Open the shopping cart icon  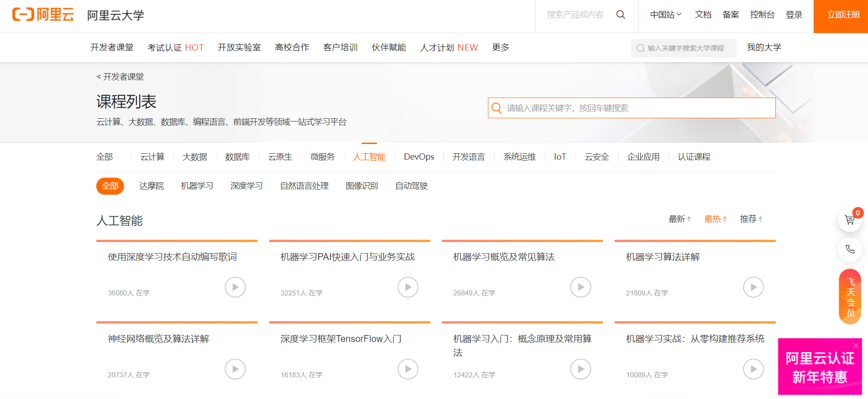(x=850, y=220)
